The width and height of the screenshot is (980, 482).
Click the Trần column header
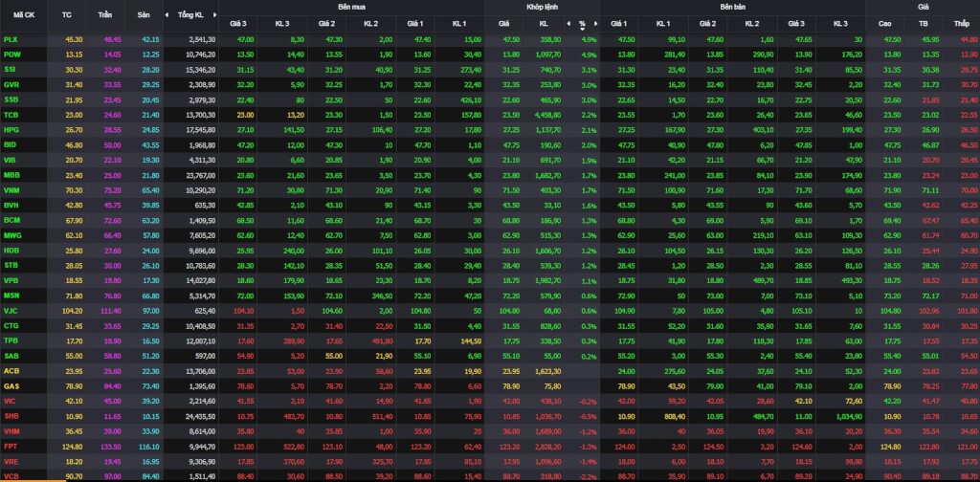105,14
